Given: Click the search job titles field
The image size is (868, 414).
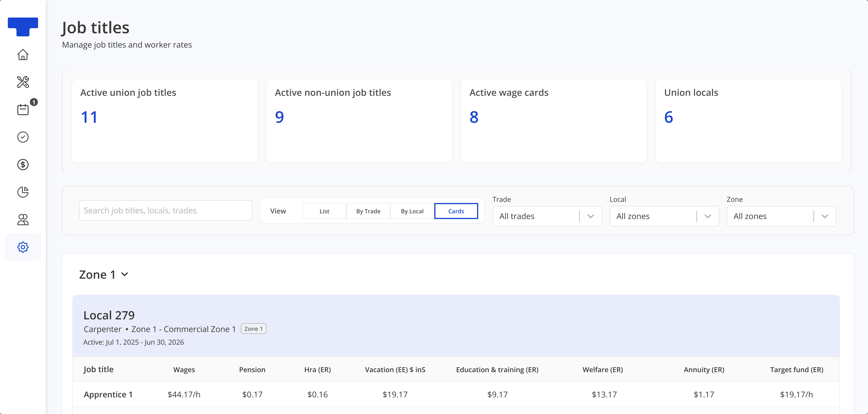Looking at the screenshot, I should click(165, 210).
